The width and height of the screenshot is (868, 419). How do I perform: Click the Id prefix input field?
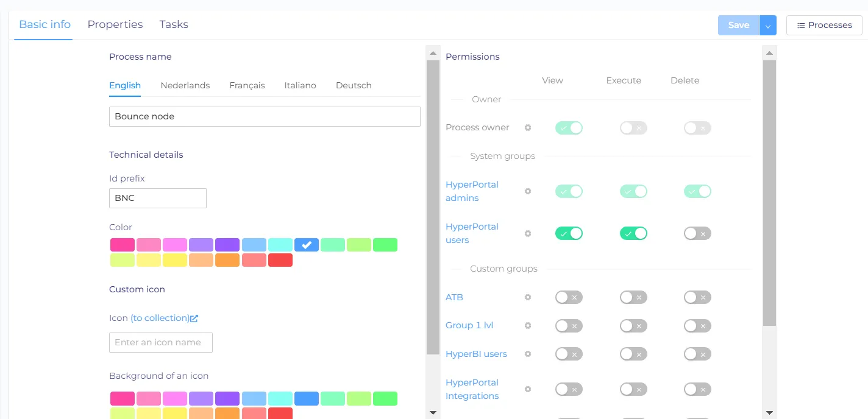pos(158,198)
